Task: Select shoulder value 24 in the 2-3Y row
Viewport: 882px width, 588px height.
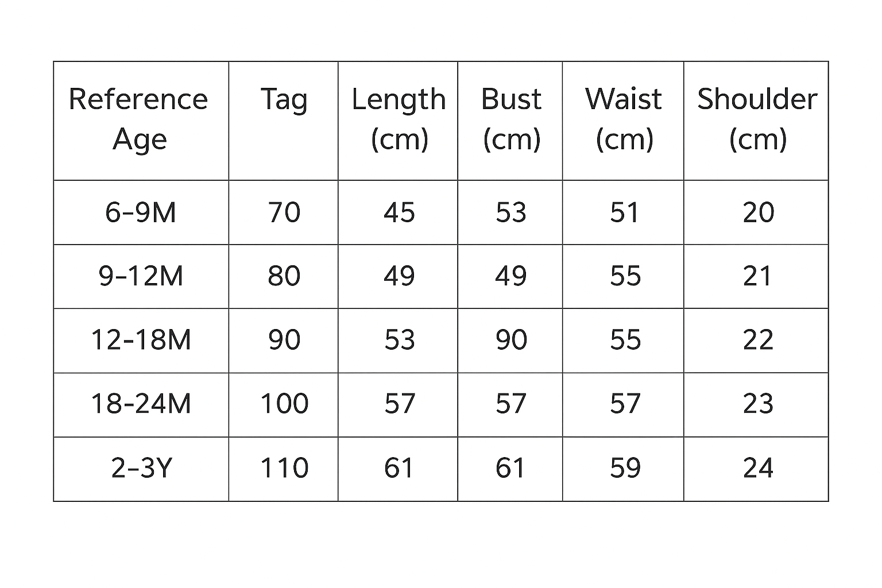Action: (758, 468)
